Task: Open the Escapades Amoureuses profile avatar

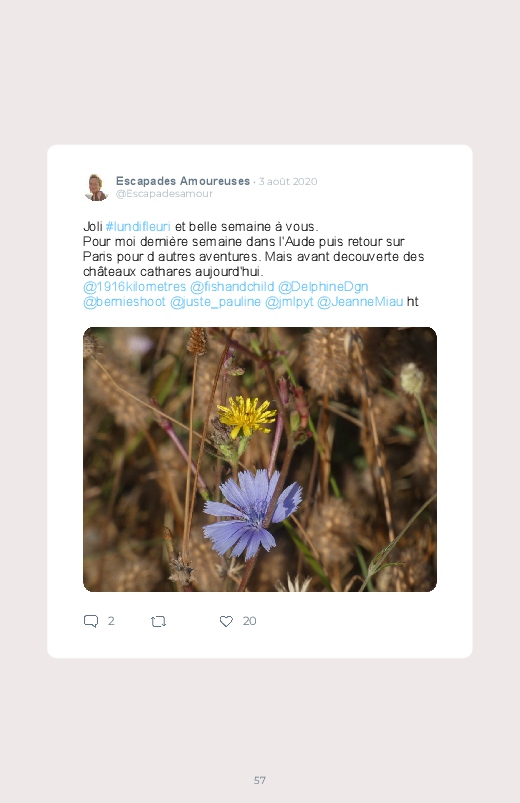Action: [96, 187]
